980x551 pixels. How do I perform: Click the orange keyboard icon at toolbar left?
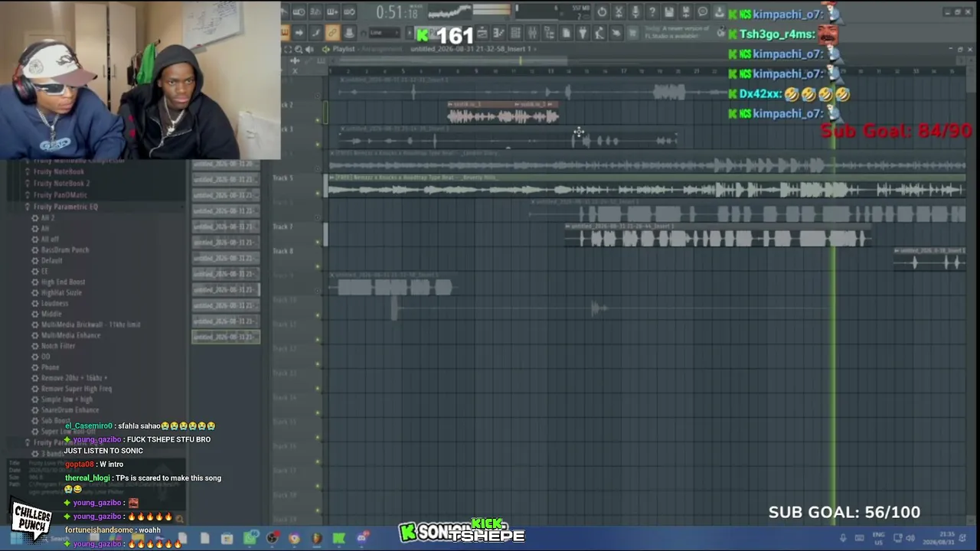click(285, 33)
